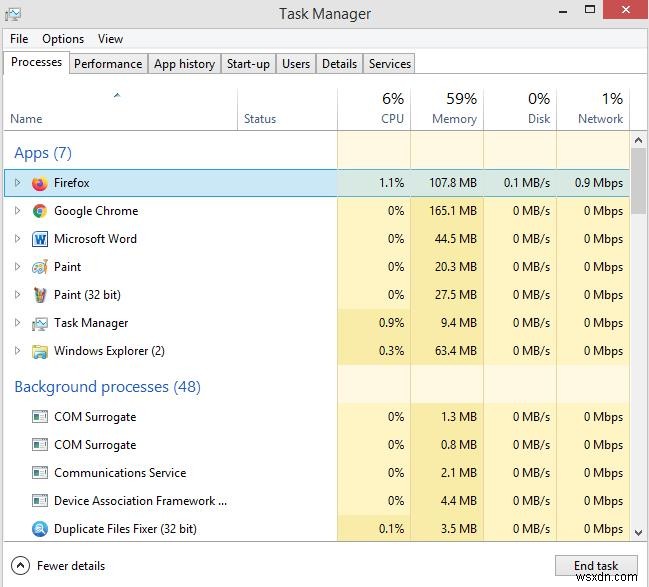Viewport: 649px width, 587px height.
Task: Click the first COM Surrogate icon
Action: coord(40,416)
